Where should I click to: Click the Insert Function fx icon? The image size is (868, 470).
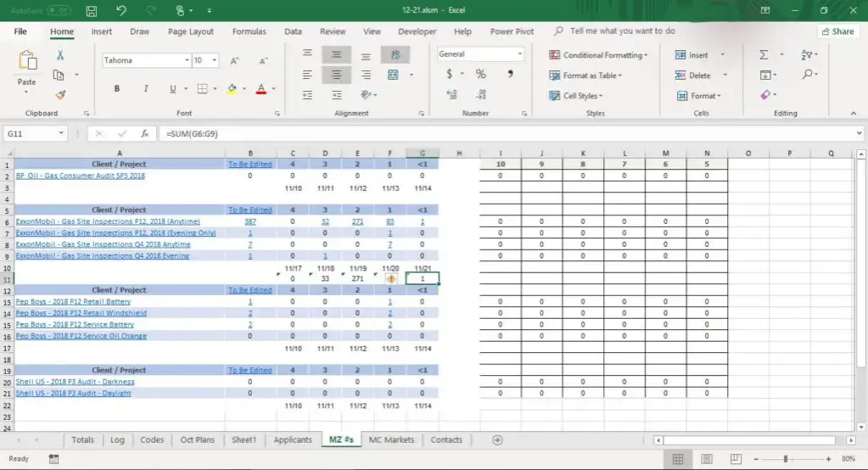pos(145,134)
